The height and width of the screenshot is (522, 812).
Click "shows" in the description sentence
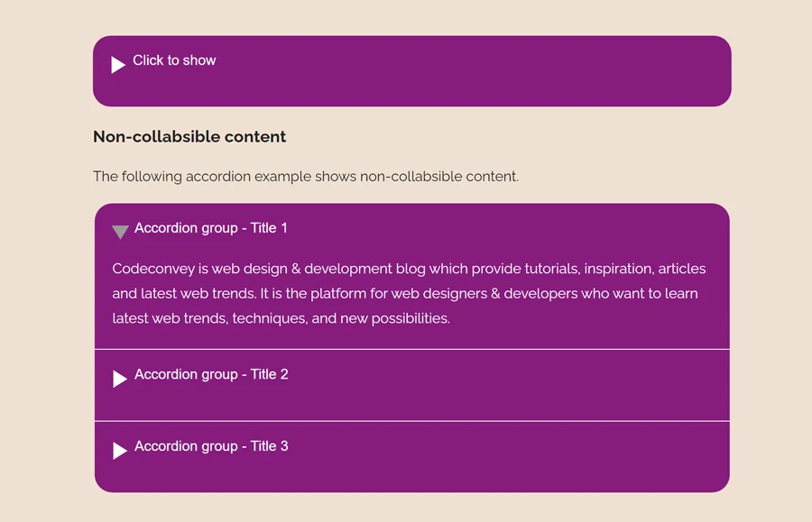click(x=335, y=177)
